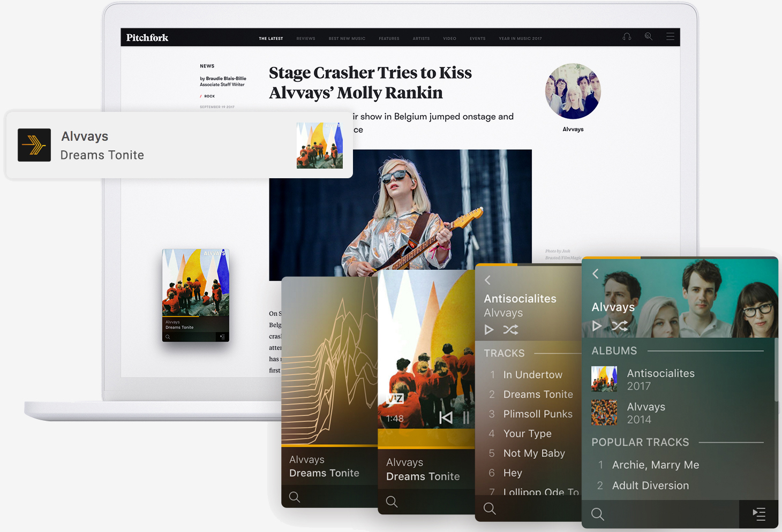
Task: Open the Pitchfork headphones player icon
Action: pyautogui.click(x=627, y=37)
